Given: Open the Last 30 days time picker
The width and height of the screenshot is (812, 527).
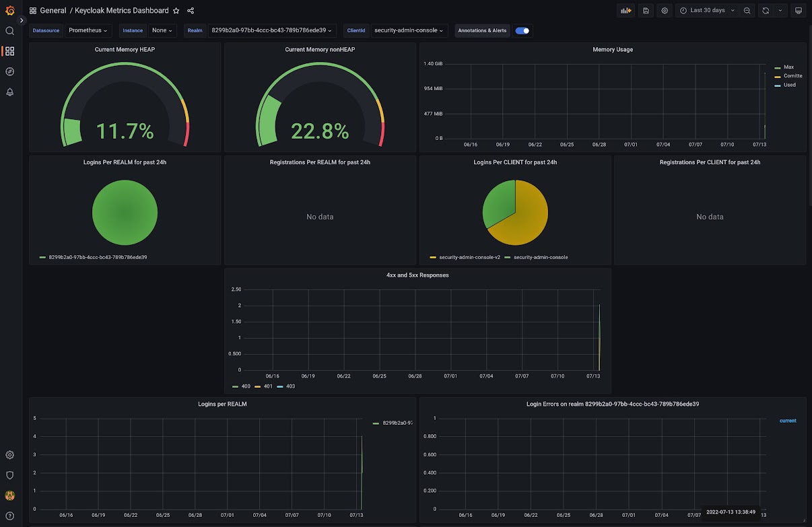Looking at the screenshot, I should coord(707,11).
